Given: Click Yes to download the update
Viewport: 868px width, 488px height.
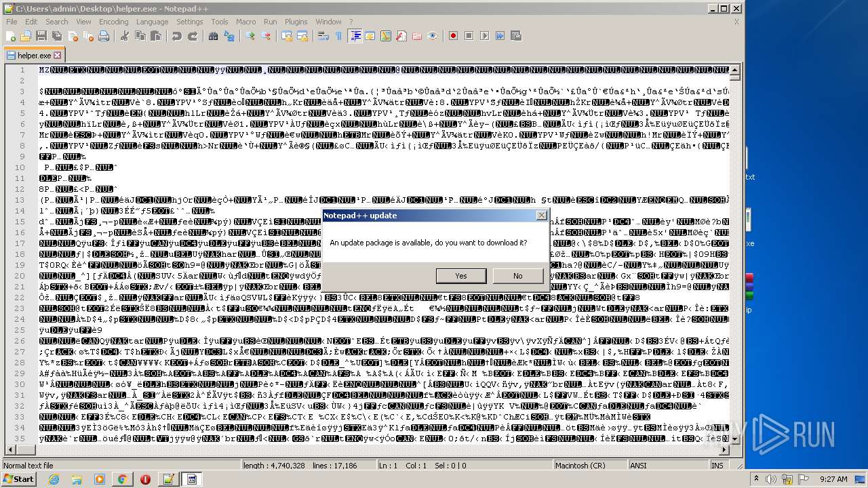Looking at the screenshot, I should (461, 276).
